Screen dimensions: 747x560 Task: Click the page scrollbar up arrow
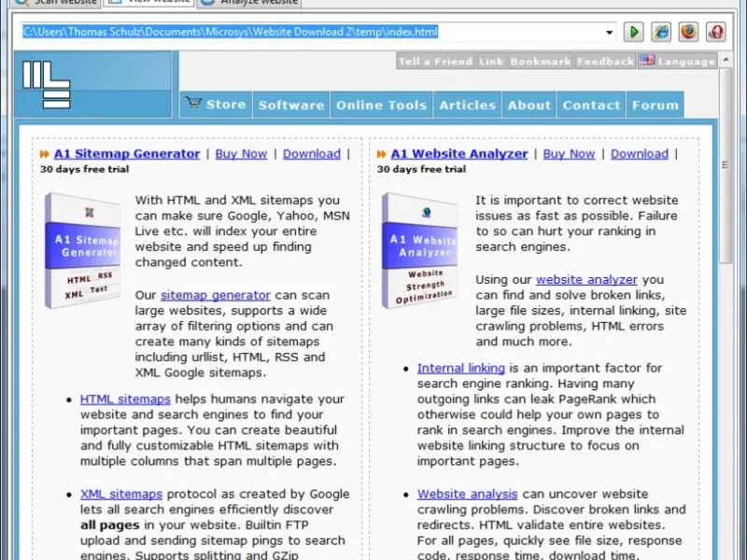pyautogui.click(x=726, y=60)
